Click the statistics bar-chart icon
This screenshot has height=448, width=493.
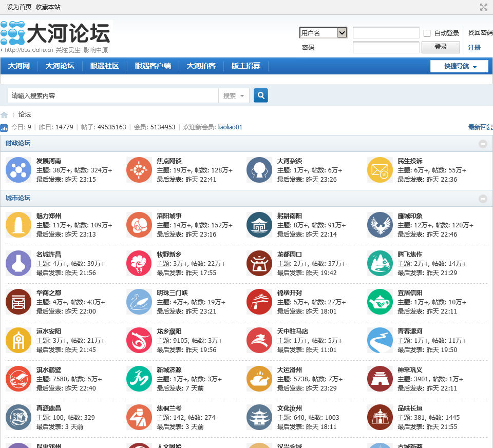click(4, 128)
